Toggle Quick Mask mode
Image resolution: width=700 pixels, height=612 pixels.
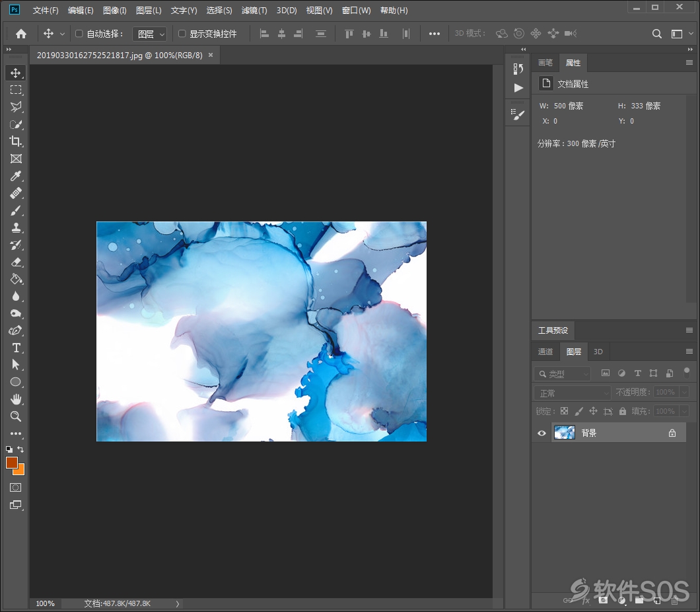click(16, 487)
